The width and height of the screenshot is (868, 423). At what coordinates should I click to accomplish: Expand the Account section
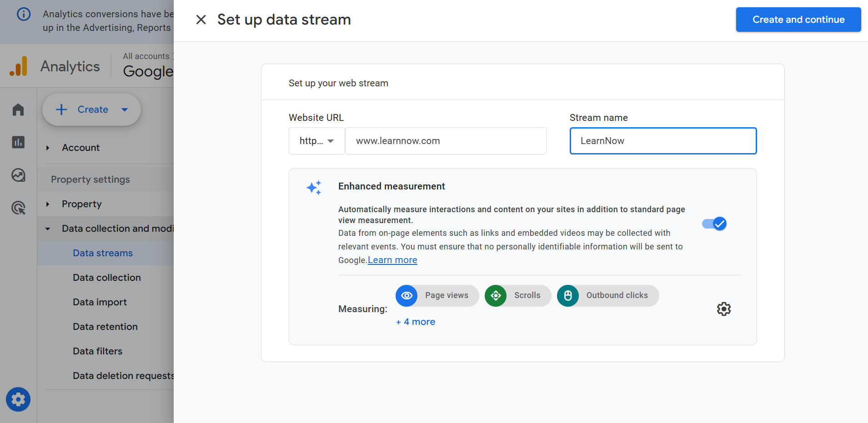point(48,148)
